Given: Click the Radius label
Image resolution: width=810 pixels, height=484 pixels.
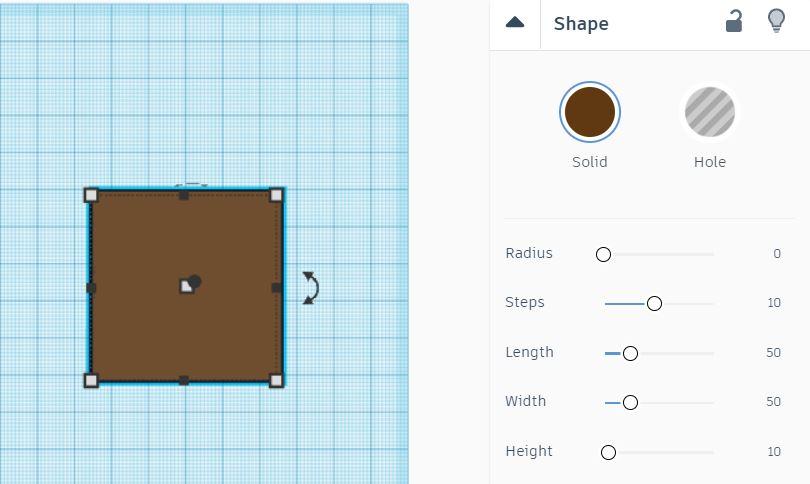Looking at the screenshot, I should (x=529, y=253).
